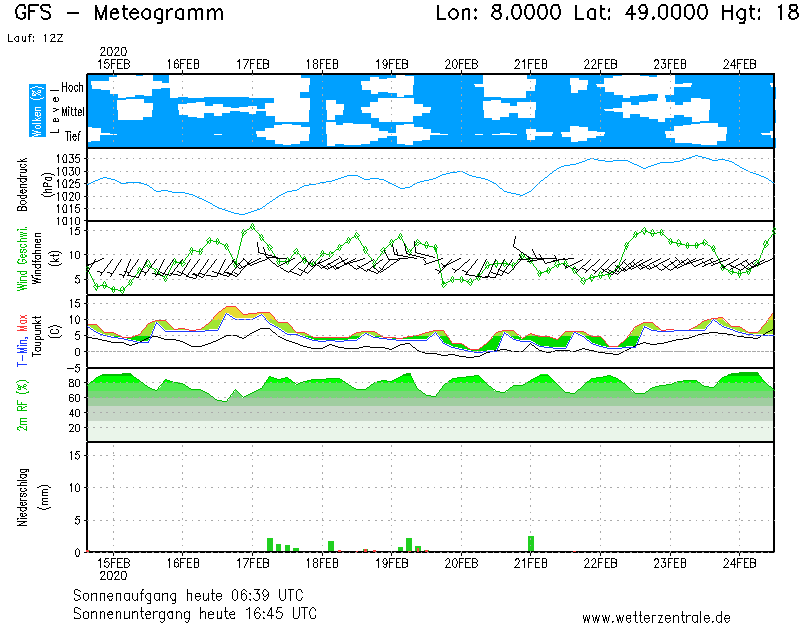Click the "Tief" cloud level label

pyautogui.click(x=72, y=136)
